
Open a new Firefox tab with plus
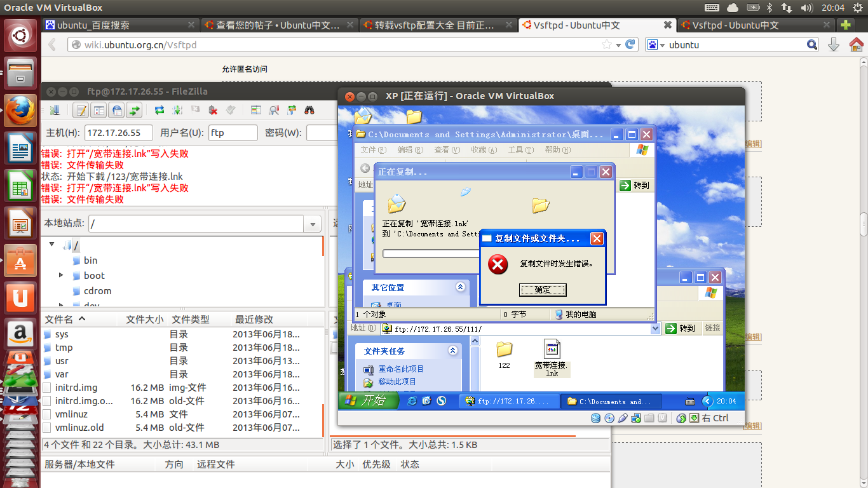846,25
